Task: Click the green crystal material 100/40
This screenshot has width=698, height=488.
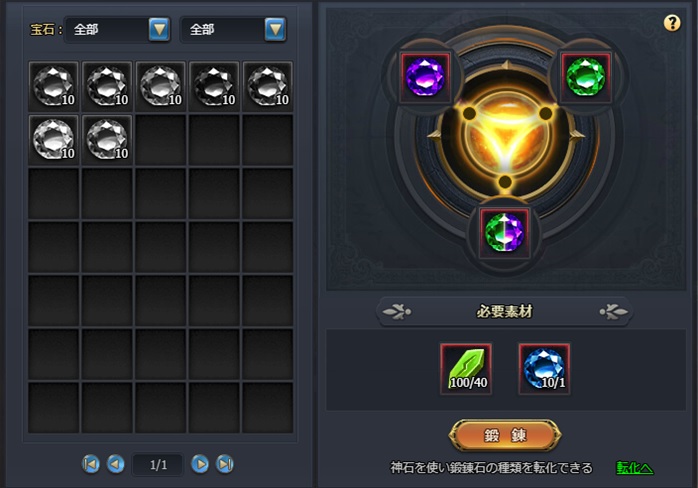Action: [466, 369]
